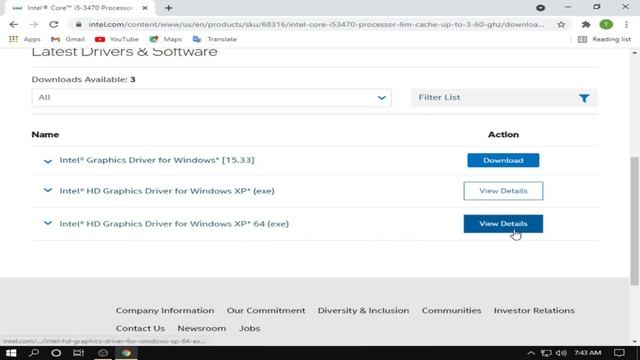This screenshot has width=640, height=360.
Task: Expand Intel Graphics Driver for Windows [15.33] row
Action: [x=48, y=161]
